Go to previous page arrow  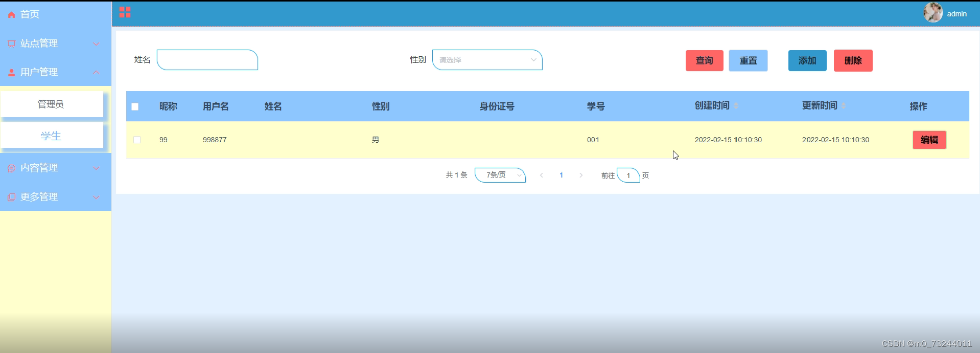coord(542,175)
